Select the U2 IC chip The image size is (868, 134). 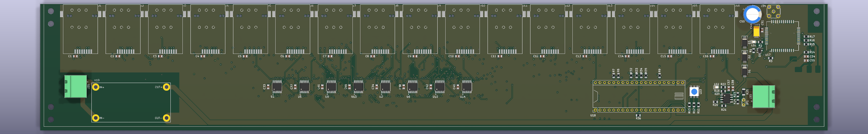pyautogui.click(x=386, y=87)
